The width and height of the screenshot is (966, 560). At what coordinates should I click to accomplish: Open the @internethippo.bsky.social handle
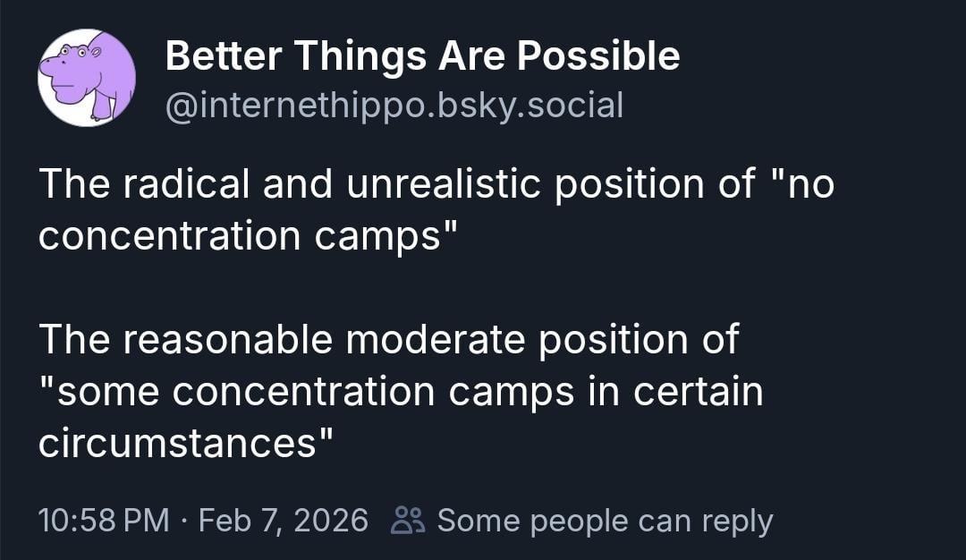tap(394, 106)
